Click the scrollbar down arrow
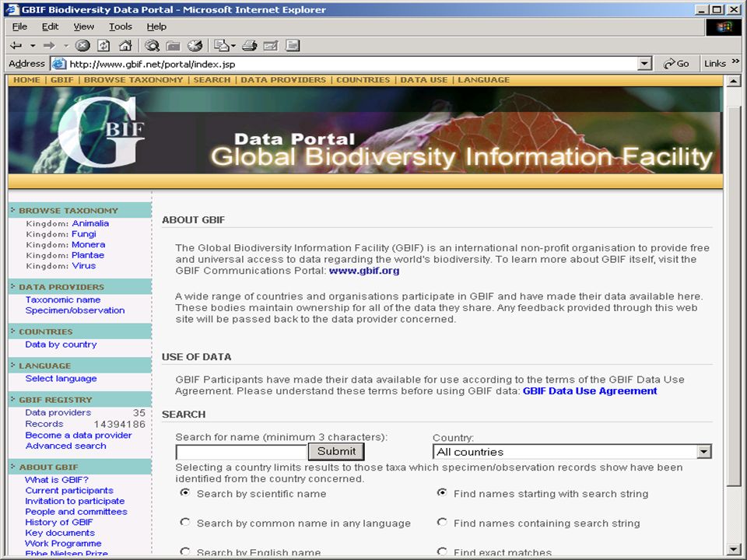Screen dimensions: 747x560 coord(734,549)
